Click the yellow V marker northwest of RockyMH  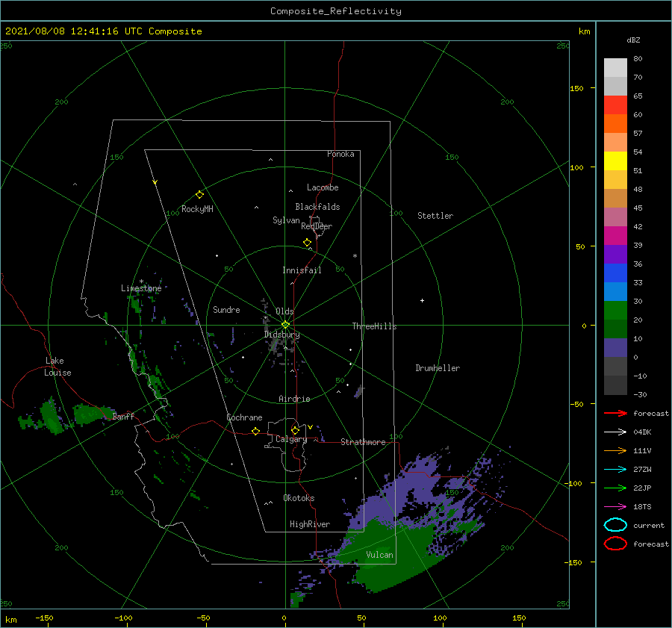tap(155, 182)
